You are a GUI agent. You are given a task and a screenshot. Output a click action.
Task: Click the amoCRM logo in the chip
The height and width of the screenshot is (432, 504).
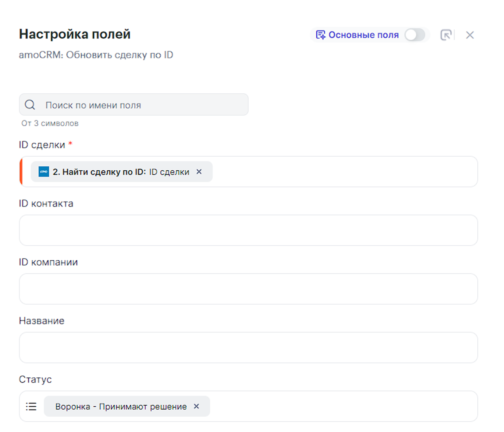[x=44, y=172]
